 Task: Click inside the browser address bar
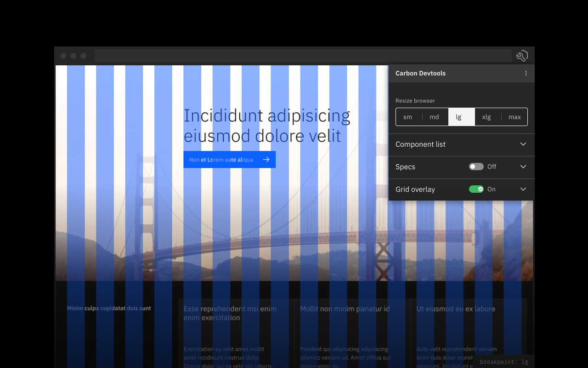click(x=303, y=55)
